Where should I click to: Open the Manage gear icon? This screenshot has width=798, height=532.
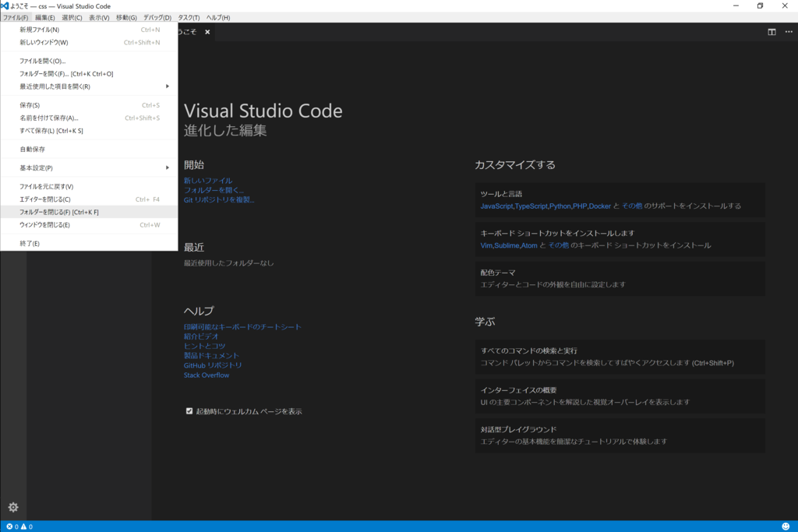tap(13, 507)
